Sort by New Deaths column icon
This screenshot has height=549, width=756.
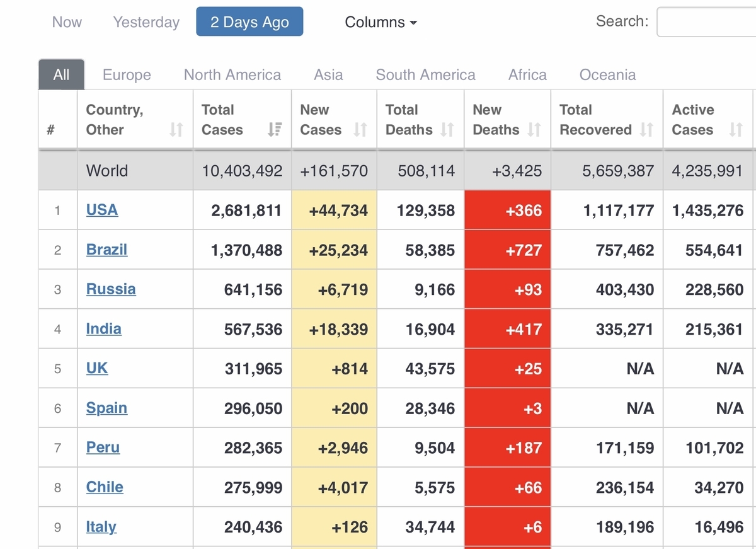534,130
